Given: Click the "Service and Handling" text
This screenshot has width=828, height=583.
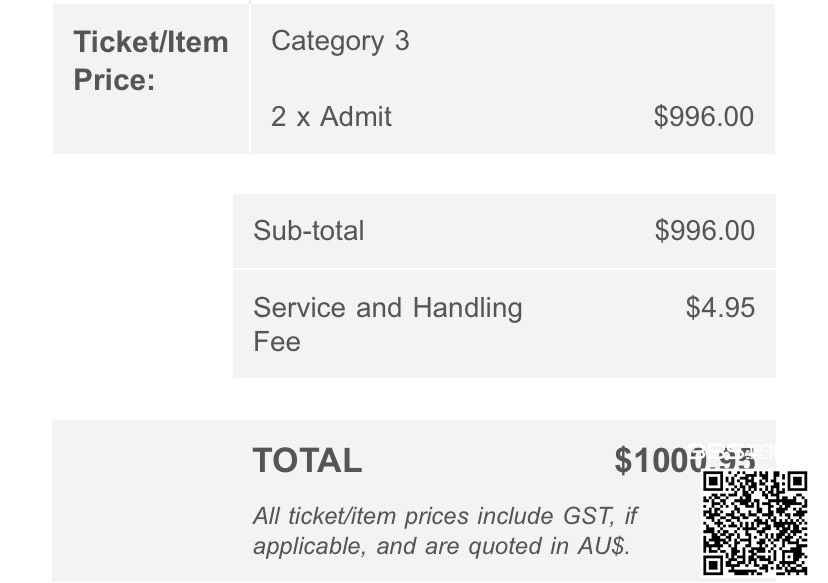Looking at the screenshot, I should (388, 307).
